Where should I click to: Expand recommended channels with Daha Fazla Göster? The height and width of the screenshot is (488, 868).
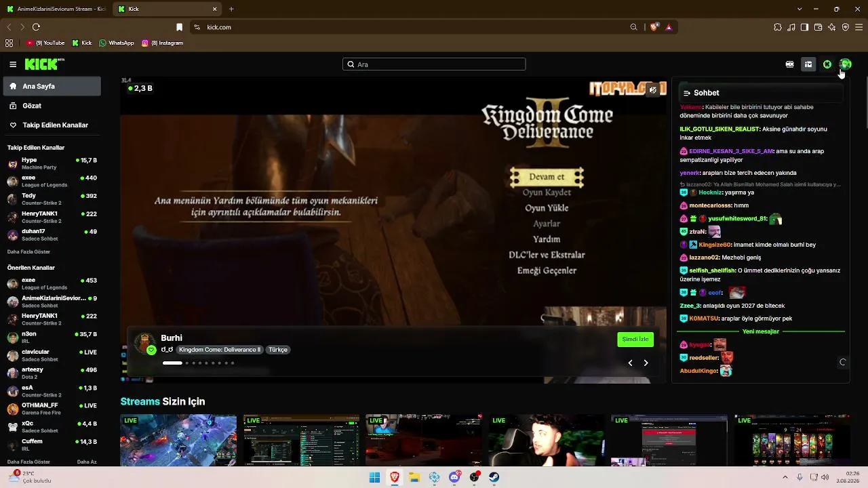[x=28, y=462]
